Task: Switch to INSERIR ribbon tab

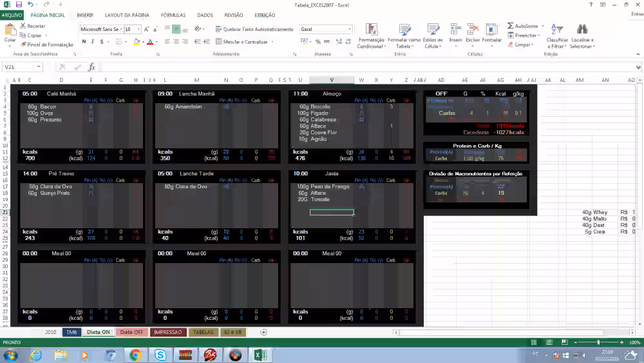Action: (85, 15)
